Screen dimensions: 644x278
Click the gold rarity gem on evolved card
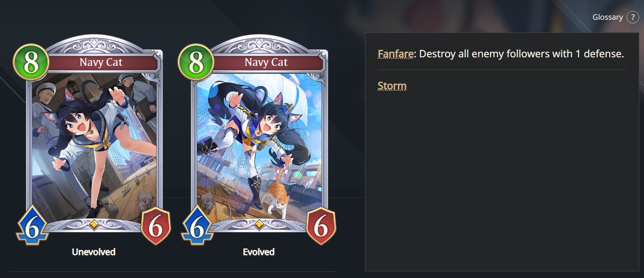pyautogui.click(x=259, y=225)
